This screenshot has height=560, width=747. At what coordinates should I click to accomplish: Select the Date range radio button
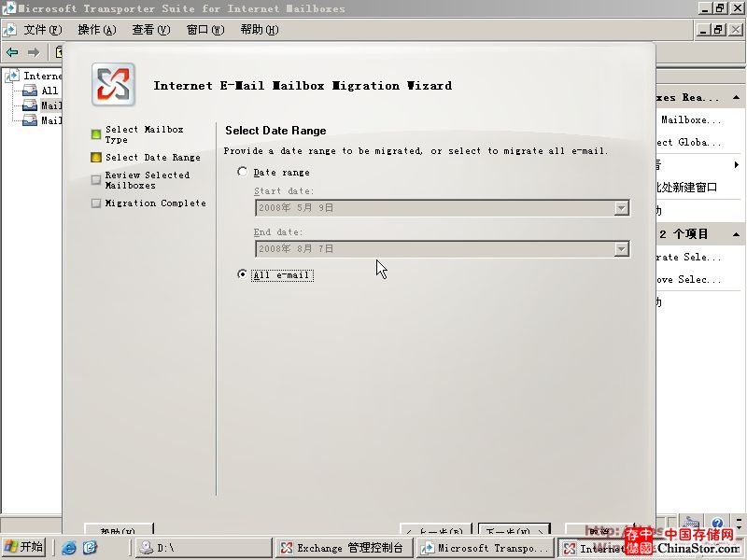[243, 172]
